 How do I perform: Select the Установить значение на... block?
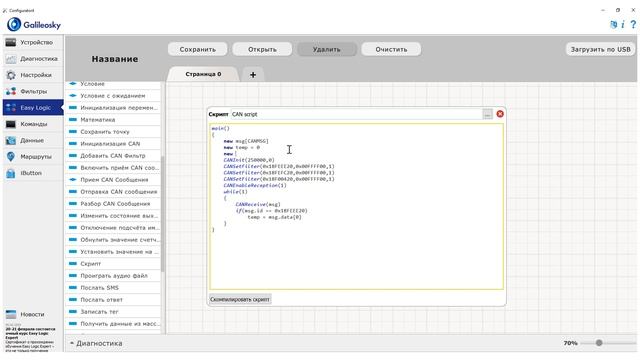[x=113, y=252]
